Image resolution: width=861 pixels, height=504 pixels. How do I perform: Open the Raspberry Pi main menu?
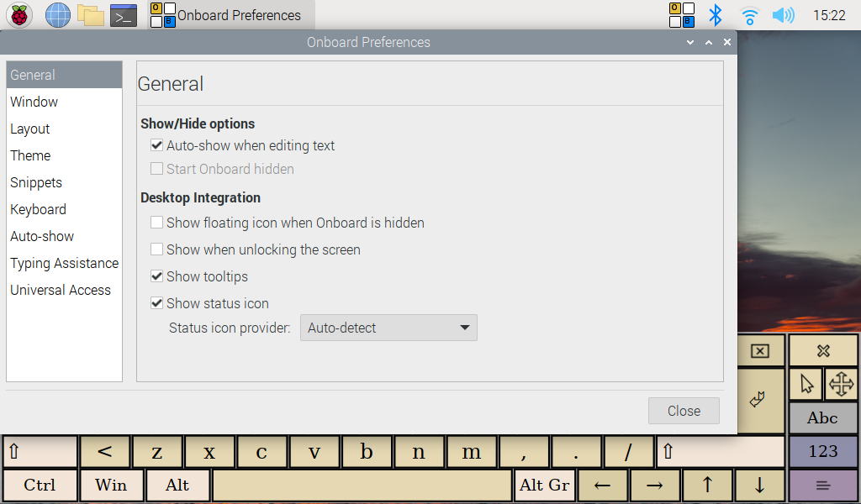click(x=19, y=15)
